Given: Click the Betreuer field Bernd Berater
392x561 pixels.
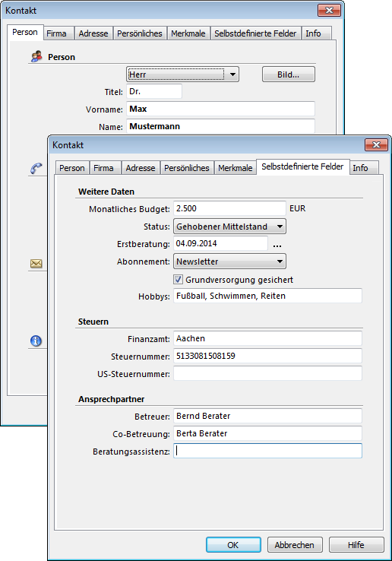Looking at the screenshot, I should tap(267, 416).
